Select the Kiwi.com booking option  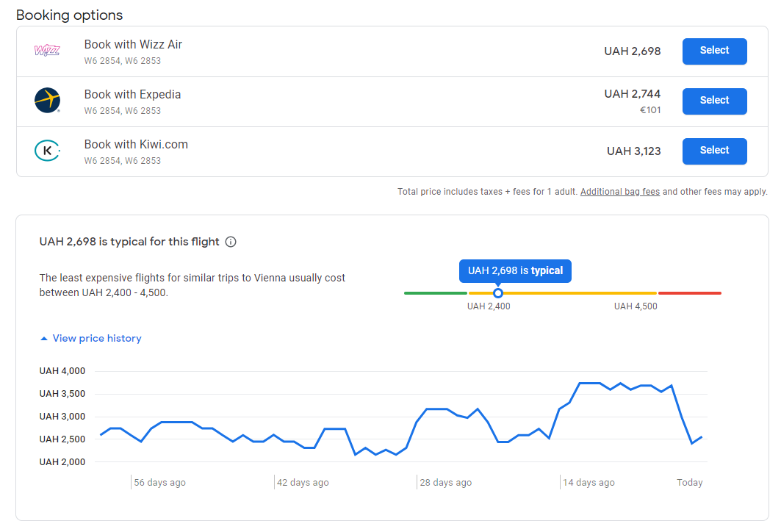pos(714,151)
